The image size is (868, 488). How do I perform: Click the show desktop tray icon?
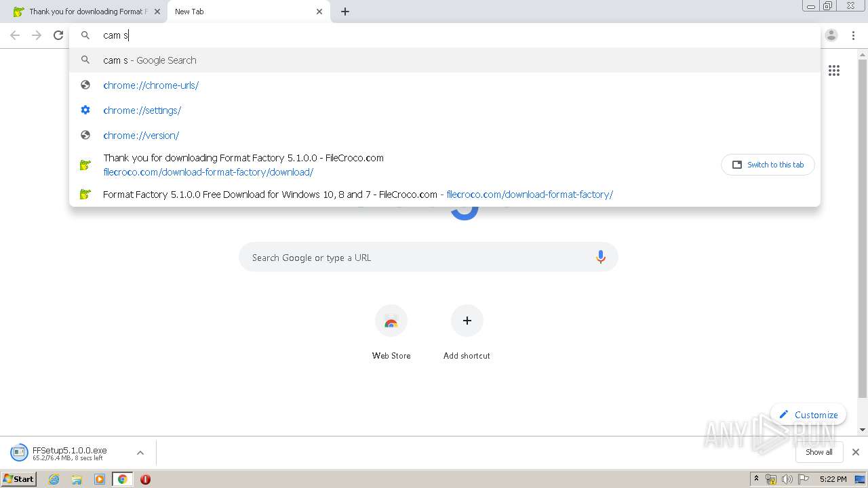pyautogui.click(x=860, y=479)
